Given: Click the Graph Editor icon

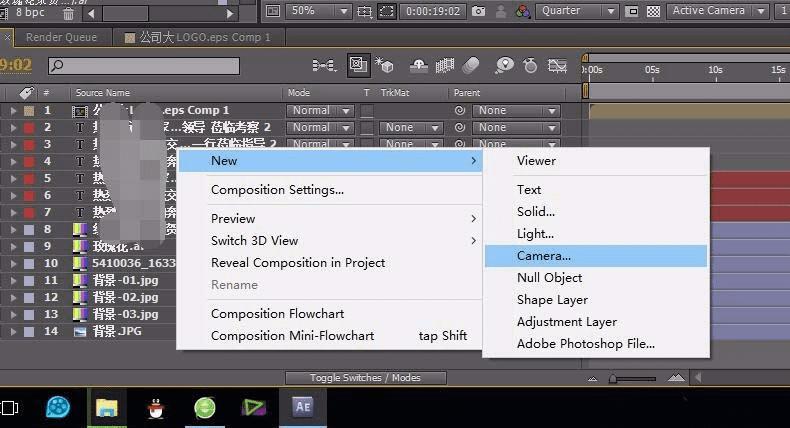Looking at the screenshot, I should 557,66.
